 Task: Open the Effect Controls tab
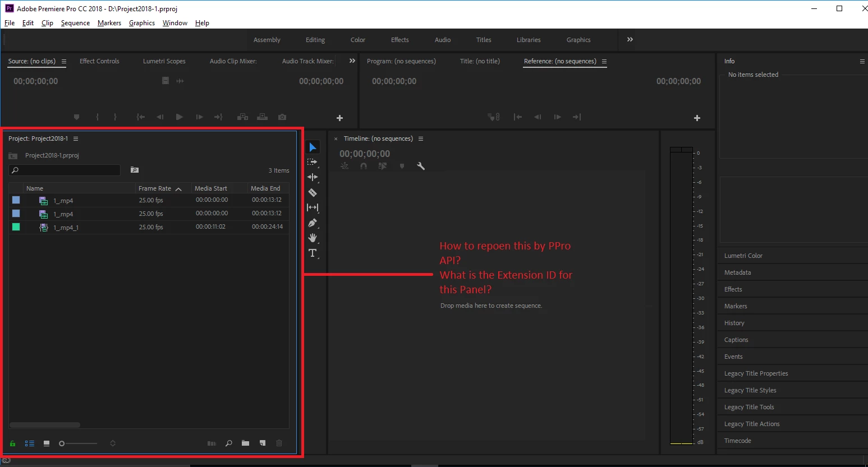coord(99,61)
